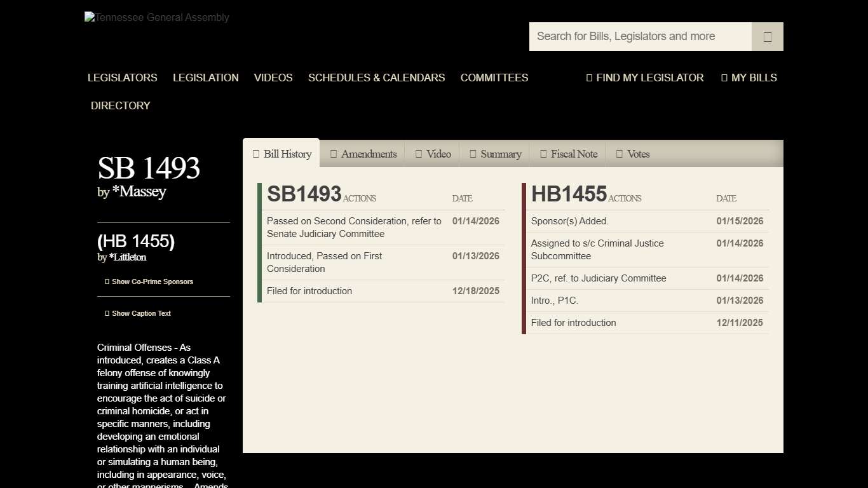Open the Legislation menu
The image size is (868, 488).
[x=205, y=78]
